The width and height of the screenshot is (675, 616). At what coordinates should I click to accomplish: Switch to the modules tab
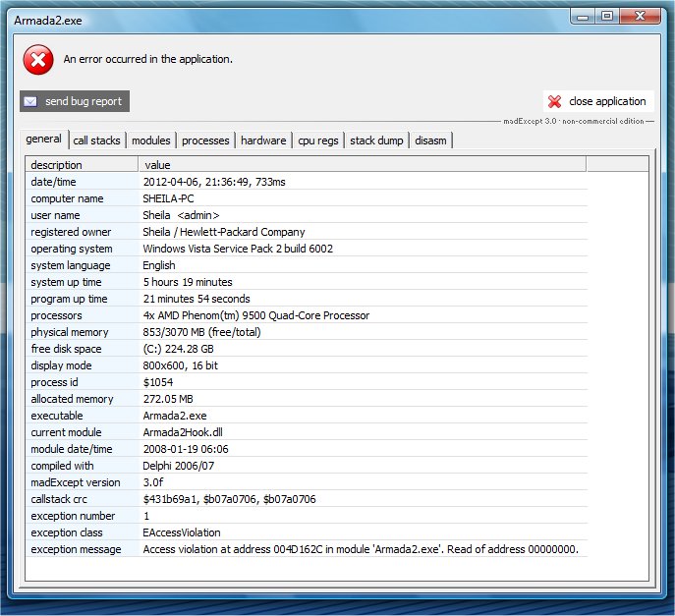[150, 140]
